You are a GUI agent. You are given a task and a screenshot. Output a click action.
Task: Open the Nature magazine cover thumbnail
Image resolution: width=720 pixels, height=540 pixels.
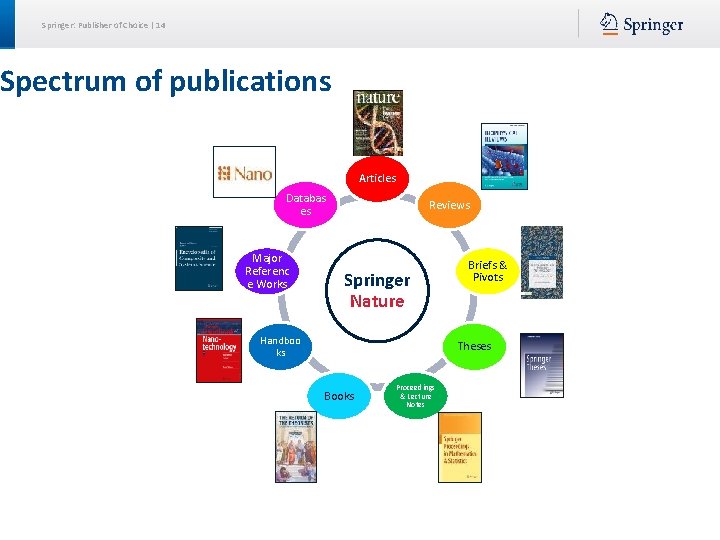click(x=378, y=123)
